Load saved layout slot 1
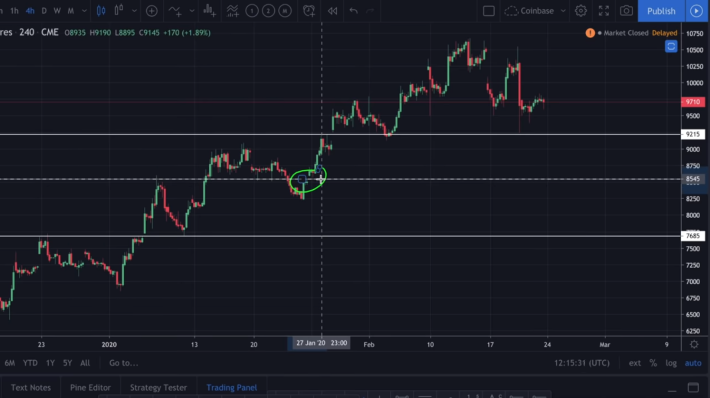The width and height of the screenshot is (710, 398). tap(252, 11)
